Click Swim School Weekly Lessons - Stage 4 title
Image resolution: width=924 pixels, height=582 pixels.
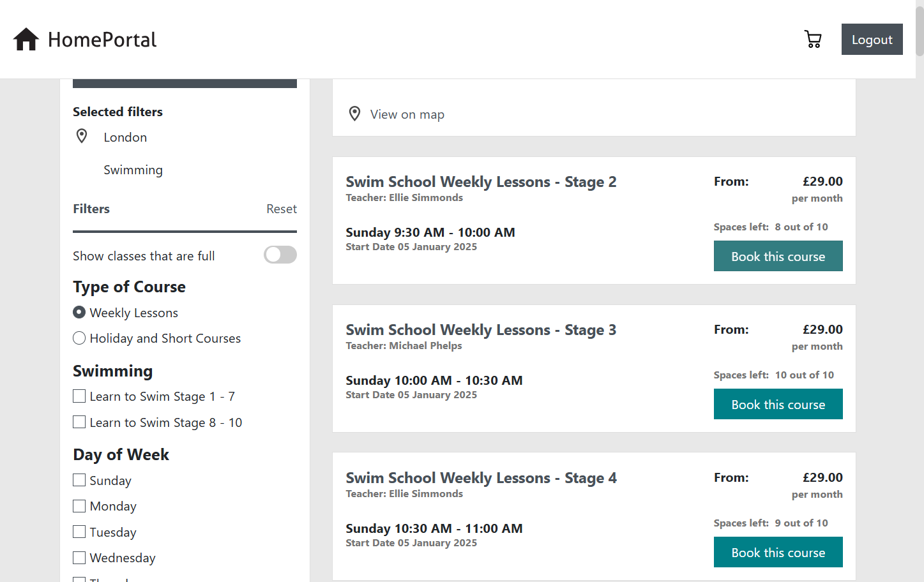tap(481, 478)
